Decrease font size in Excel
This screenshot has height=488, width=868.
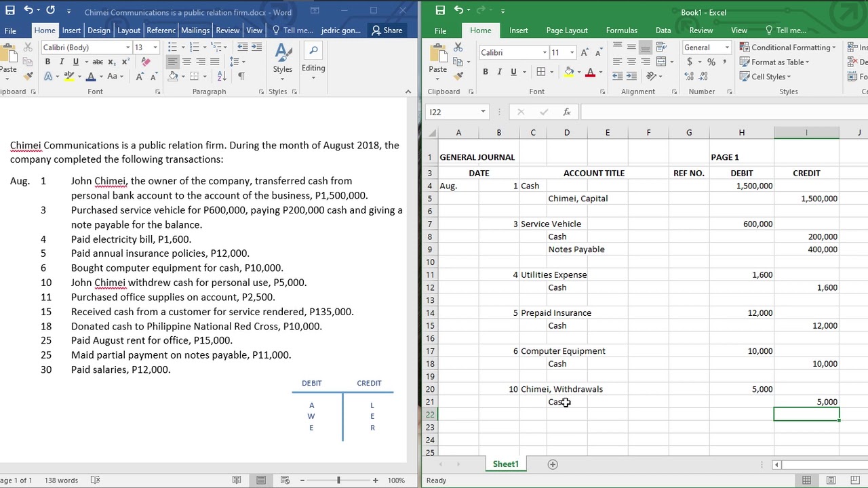599,53
